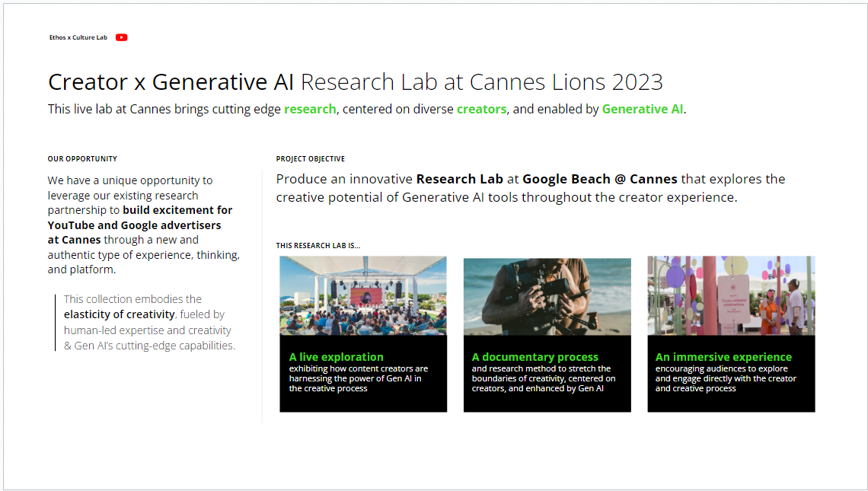Click the 'THIS RESEARCH LAB IS...' heading
Image resolution: width=868 pixels, height=491 pixels.
point(318,246)
